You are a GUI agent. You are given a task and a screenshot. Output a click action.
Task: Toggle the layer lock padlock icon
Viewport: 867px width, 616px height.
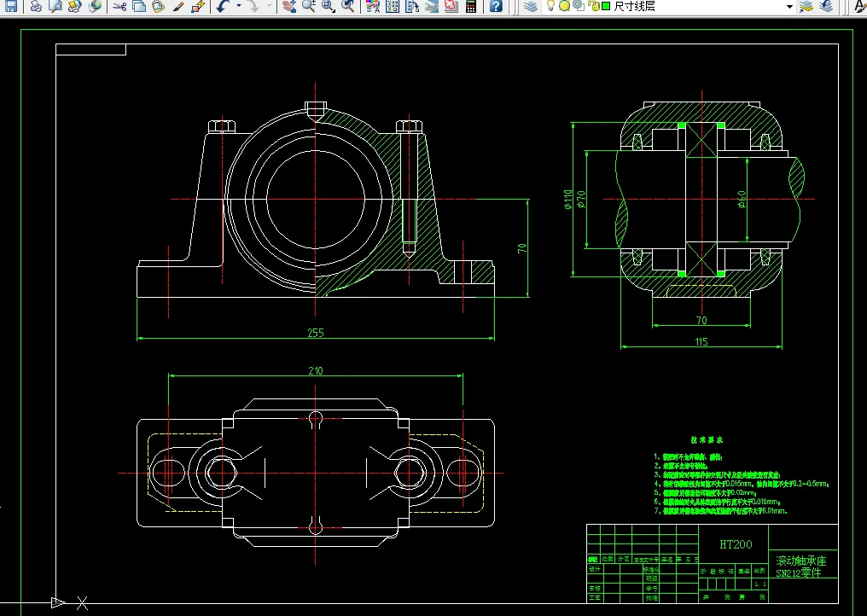pos(593,6)
